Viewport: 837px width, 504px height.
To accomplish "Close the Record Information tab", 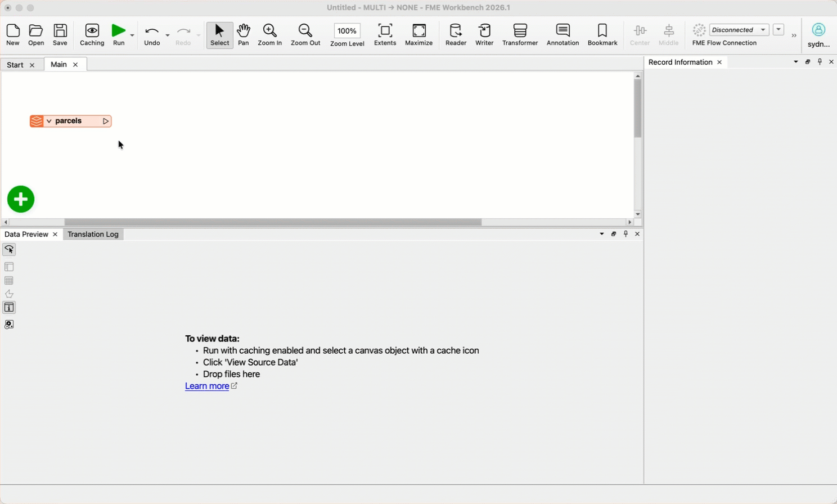I will [719, 62].
